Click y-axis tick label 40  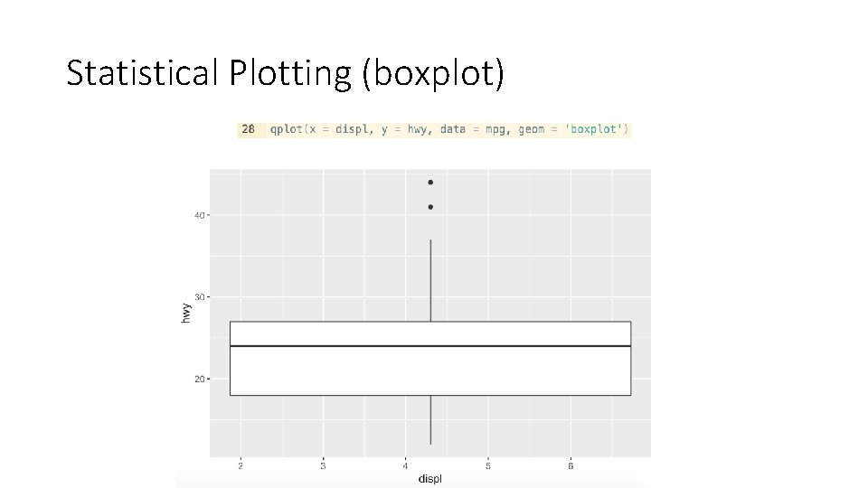[198, 215]
